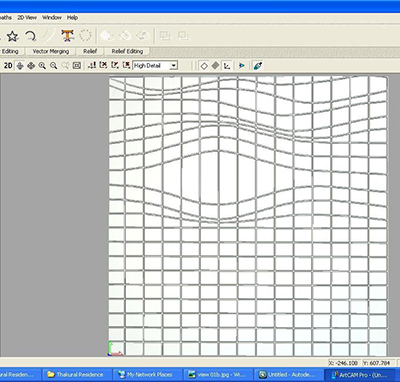Click the second greyed overlapping squares icon

tap(183, 36)
